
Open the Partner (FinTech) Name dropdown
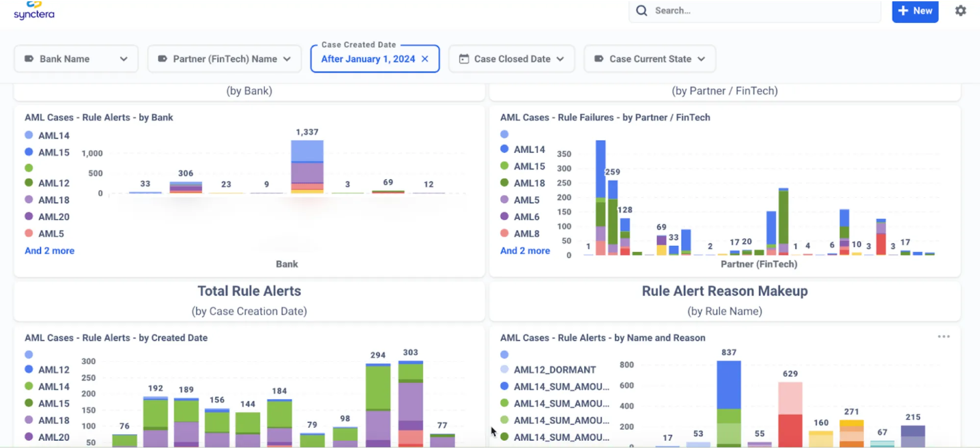tap(287, 58)
